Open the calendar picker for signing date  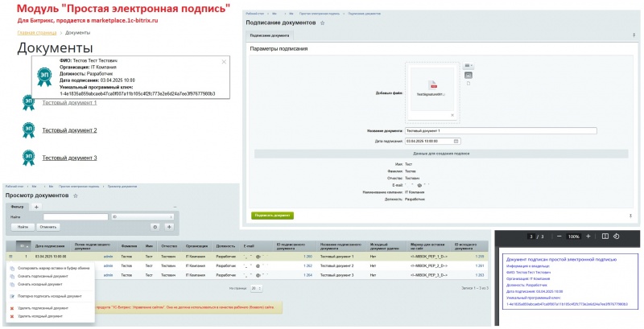(456, 141)
